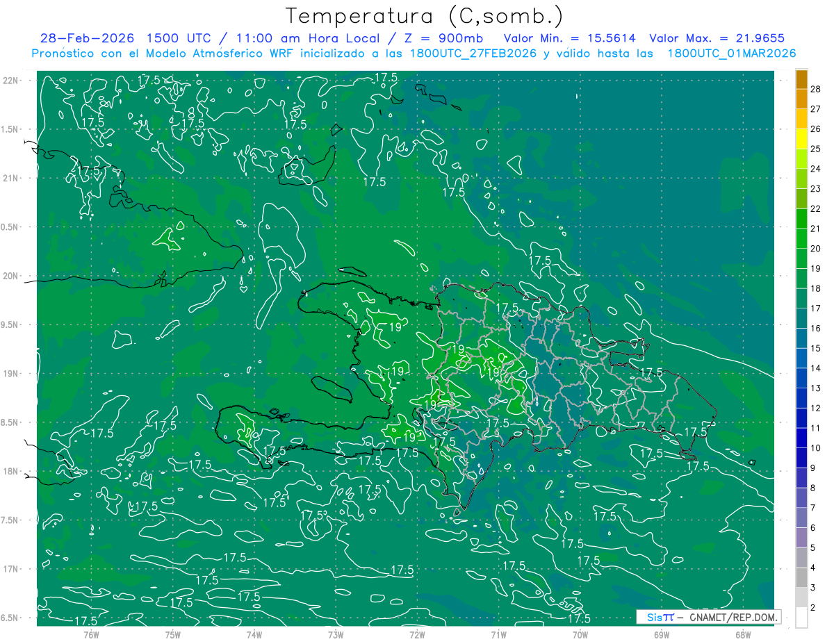Pick the yellow legend swatch between 25 and 26
This screenshot has height=644, width=834.
[x=801, y=140]
